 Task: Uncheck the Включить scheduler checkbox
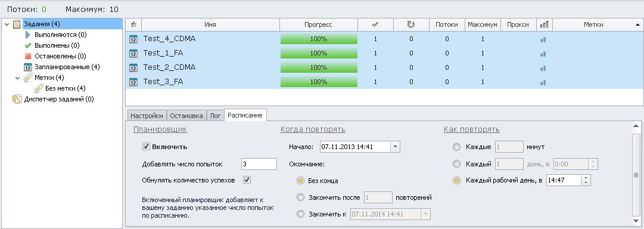[x=146, y=146]
